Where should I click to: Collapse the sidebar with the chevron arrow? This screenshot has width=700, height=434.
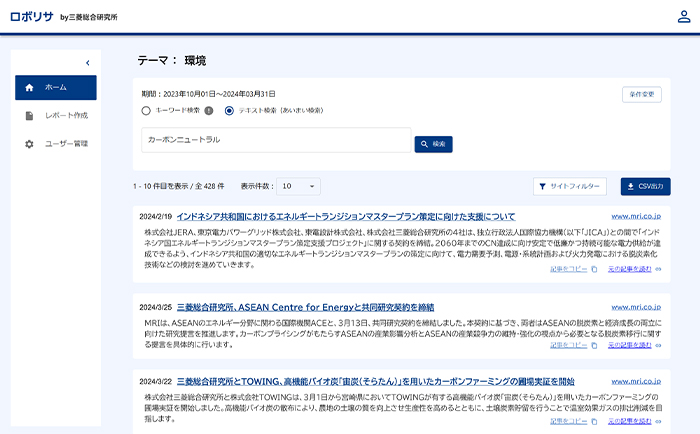pos(88,63)
